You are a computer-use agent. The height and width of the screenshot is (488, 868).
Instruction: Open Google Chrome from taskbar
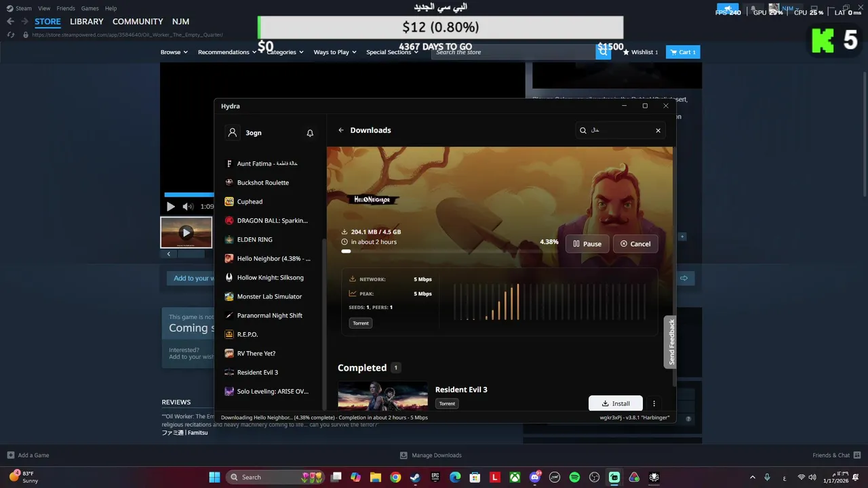[395, 477]
